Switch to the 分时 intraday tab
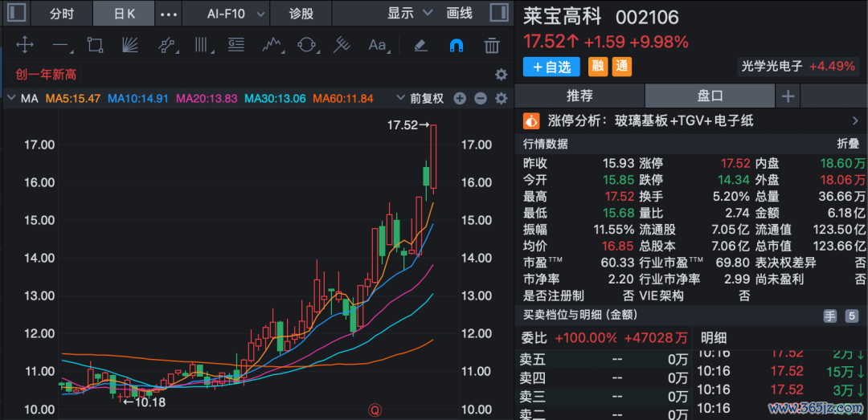This screenshot has height=420, width=868. 61,14
